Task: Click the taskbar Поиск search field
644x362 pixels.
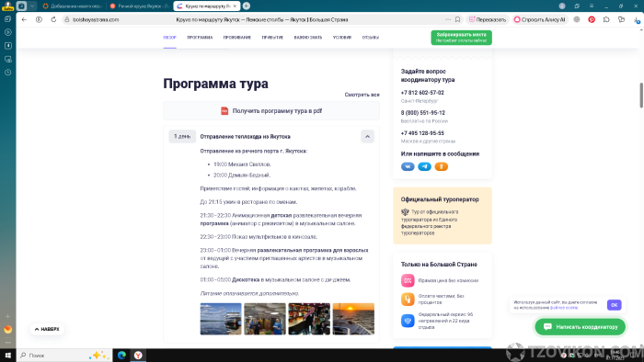Action: (64, 356)
